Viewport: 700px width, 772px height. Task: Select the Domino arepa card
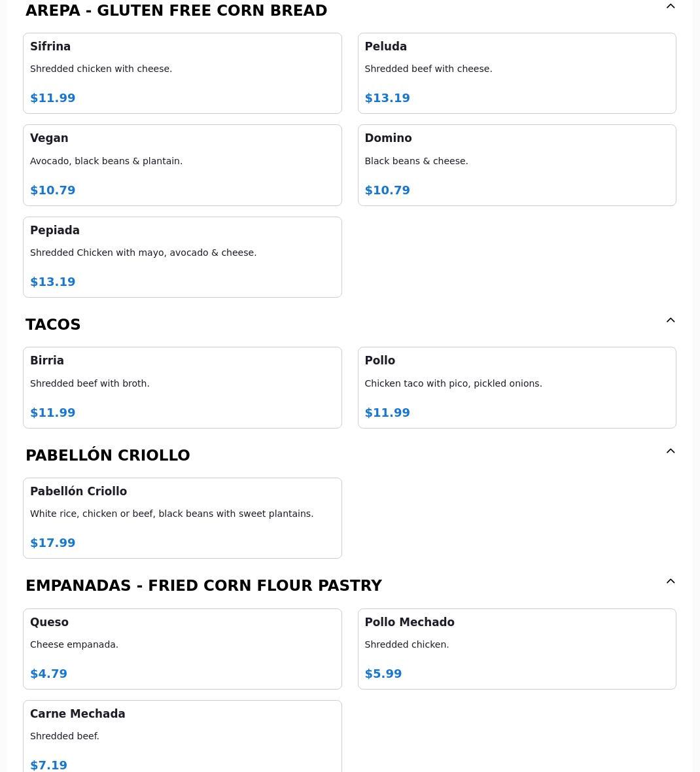point(516,165)
